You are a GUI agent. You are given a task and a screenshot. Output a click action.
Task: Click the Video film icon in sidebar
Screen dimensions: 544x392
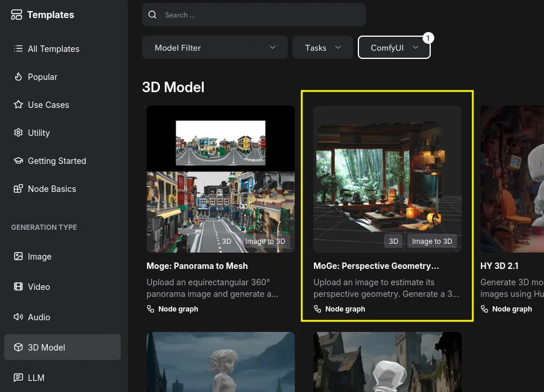[x=18, y=286]
